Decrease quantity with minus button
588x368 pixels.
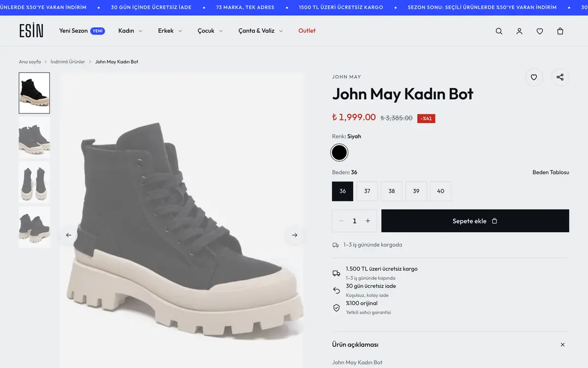[x=341, y=221]
